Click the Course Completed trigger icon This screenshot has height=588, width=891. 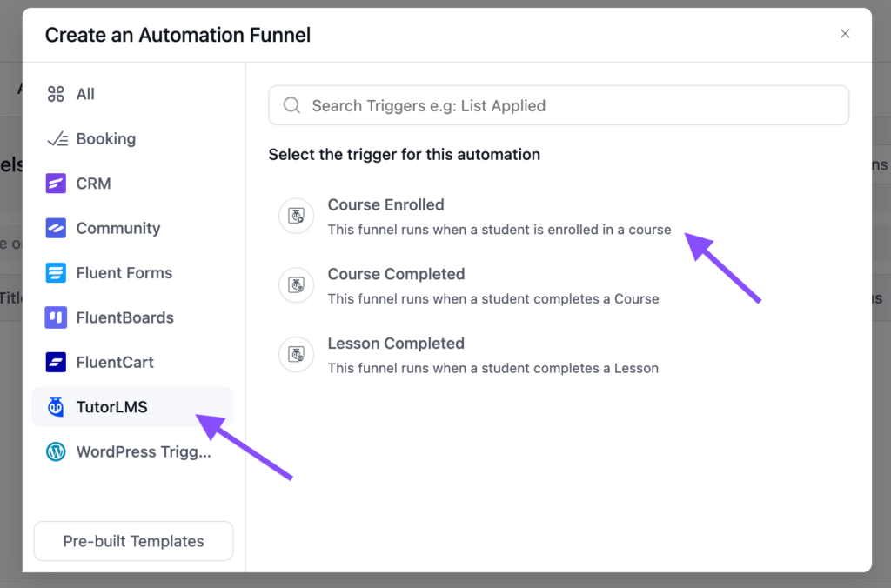coord(296,285)
